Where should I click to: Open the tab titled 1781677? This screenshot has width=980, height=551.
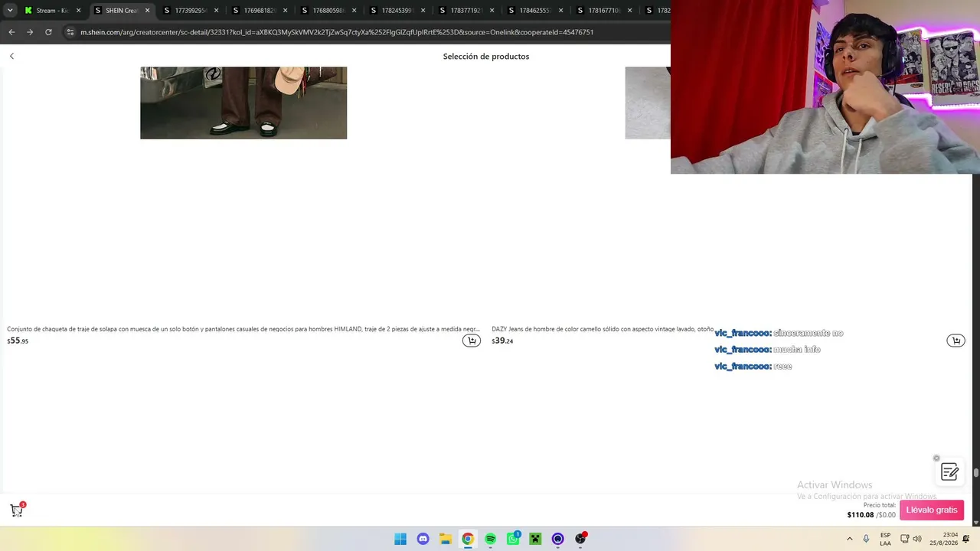tap(603, 11)
